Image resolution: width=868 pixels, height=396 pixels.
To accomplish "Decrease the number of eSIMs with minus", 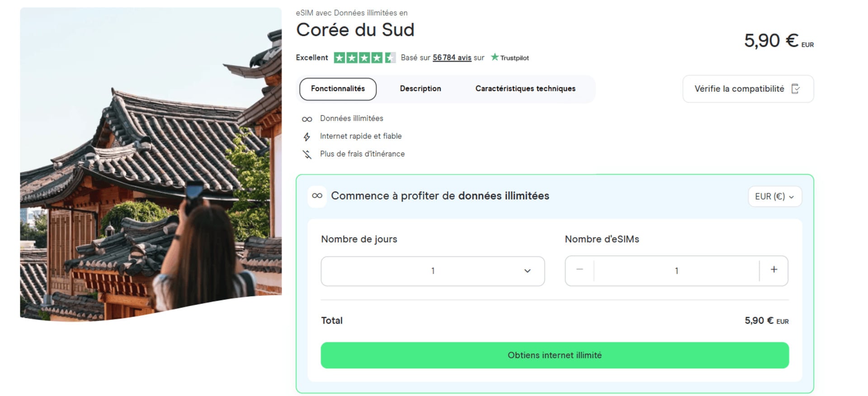I will 579,270.
